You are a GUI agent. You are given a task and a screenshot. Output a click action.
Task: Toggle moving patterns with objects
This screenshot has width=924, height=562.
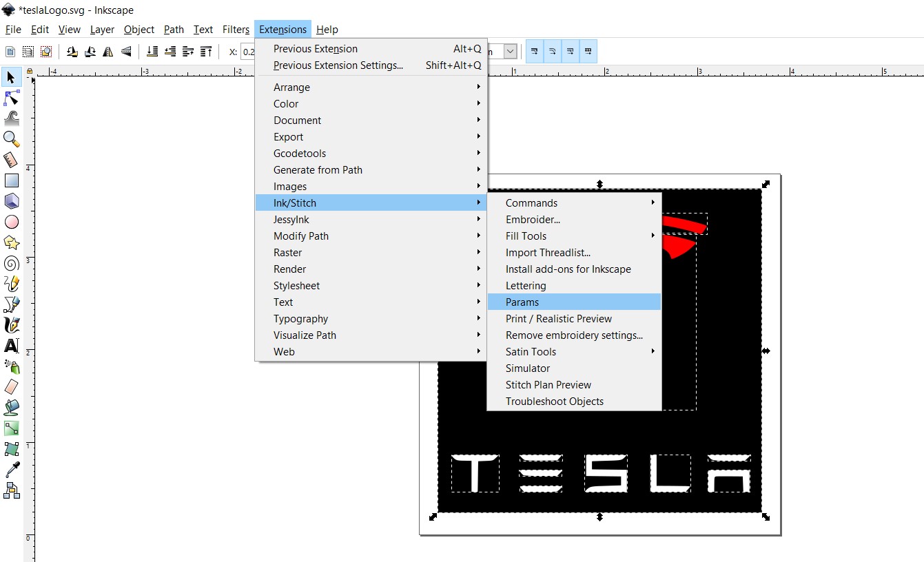[x=588, y=52]
